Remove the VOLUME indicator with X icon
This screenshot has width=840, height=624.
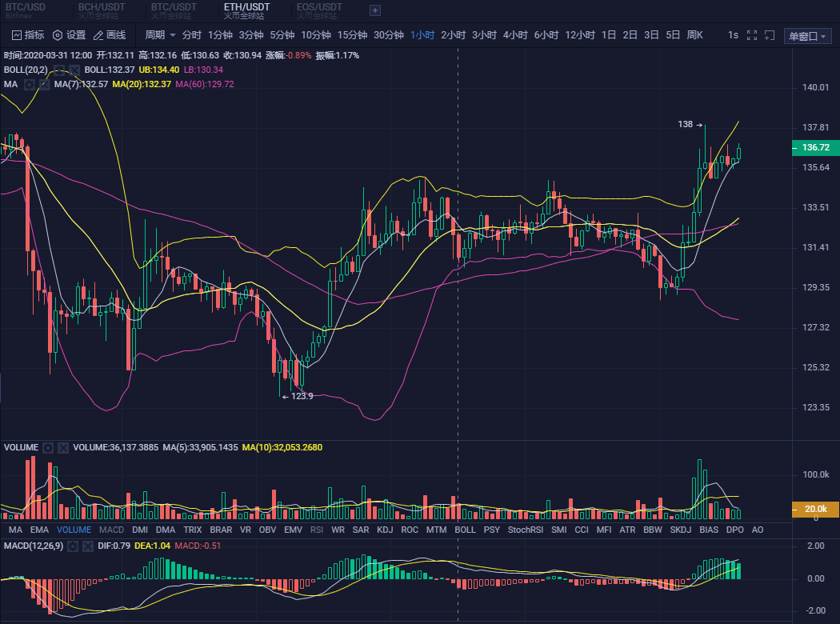pyautogui.click(x=62, y=448)
